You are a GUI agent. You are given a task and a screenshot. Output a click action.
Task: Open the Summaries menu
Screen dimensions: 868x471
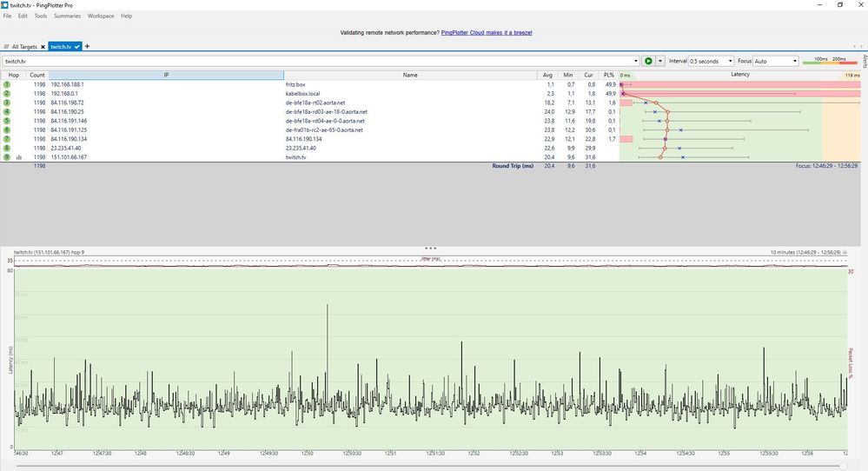(x=67, y=16)
